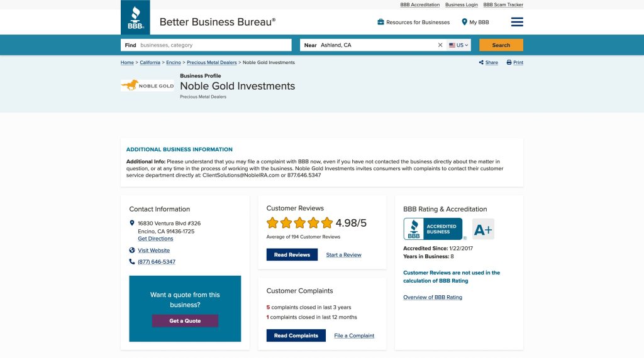The height and width of the screenshot is (358, 644).
Task: Clear the Near location field
Action: (x=440, y=45)
